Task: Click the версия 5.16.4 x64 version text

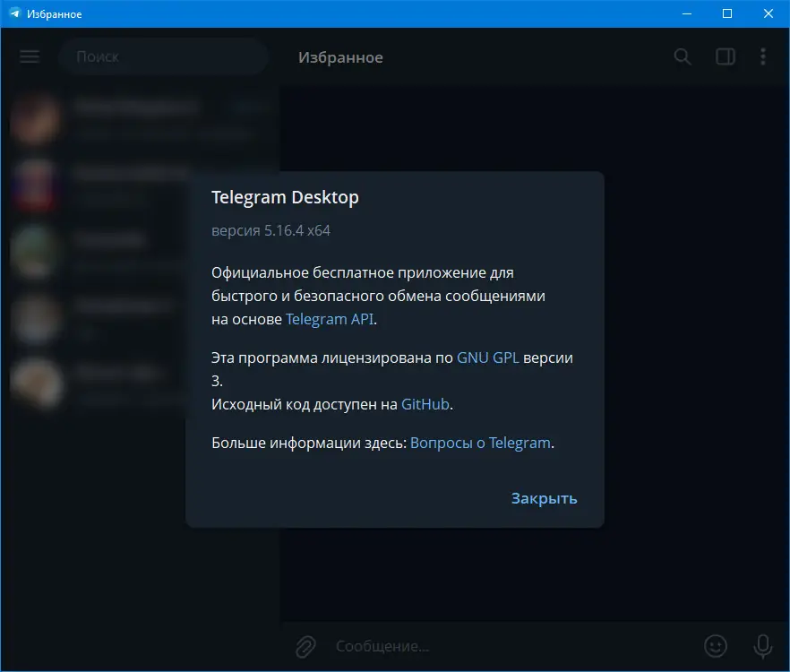Action: (271, 230)
